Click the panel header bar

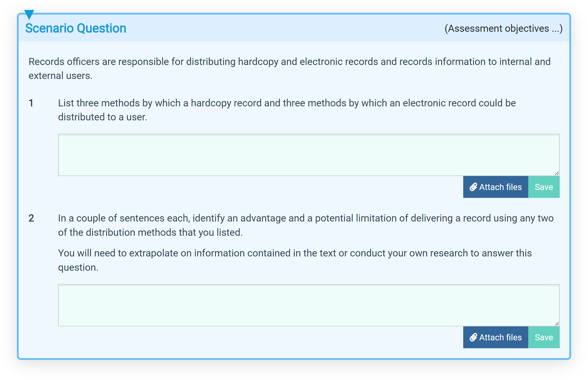(292, 28)
